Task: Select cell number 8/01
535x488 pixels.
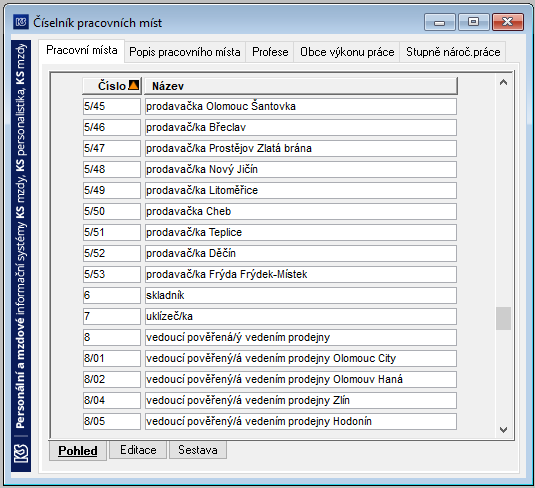Action: 112,358
